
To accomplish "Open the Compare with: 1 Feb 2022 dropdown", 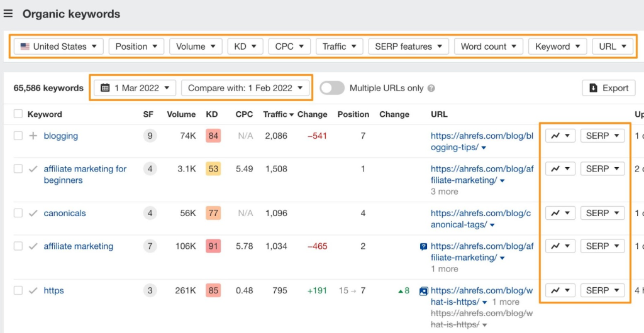I will (246, 88).
